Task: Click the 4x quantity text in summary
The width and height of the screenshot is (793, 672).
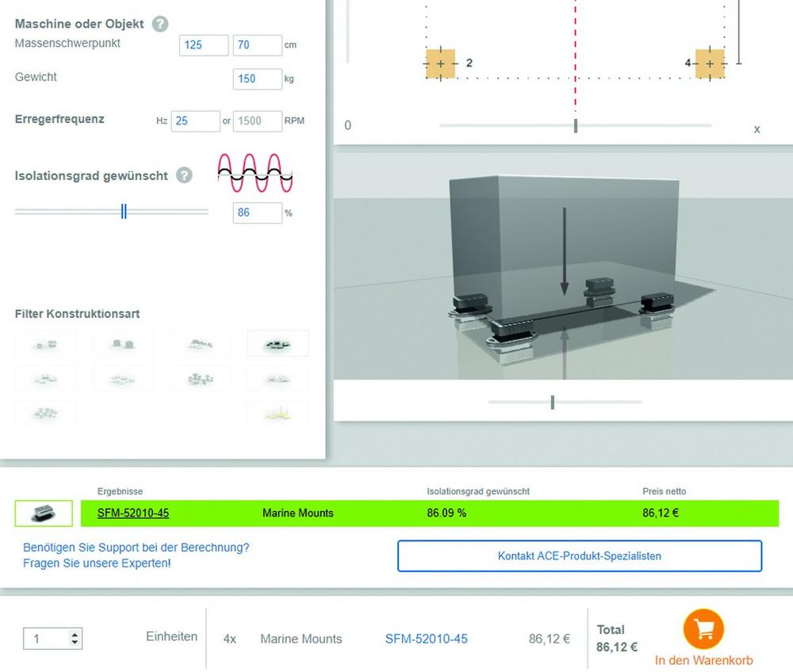Action: click(230, 640)
